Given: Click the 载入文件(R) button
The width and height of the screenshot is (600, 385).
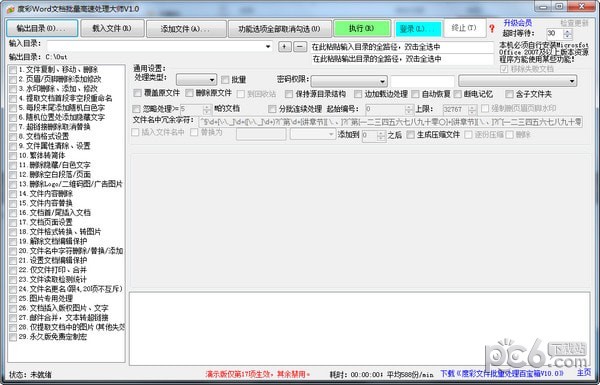Looking at the screenshot, I should (112, 28).
